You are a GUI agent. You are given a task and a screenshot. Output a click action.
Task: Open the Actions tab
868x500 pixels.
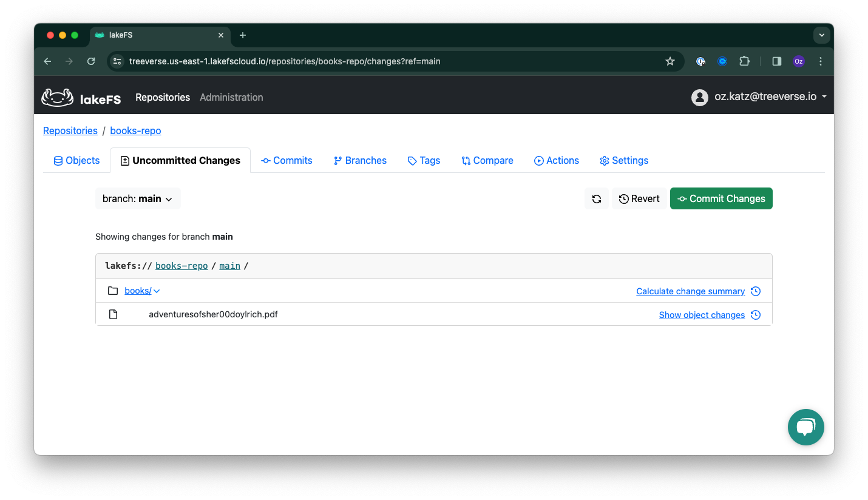tap(557, 160)
